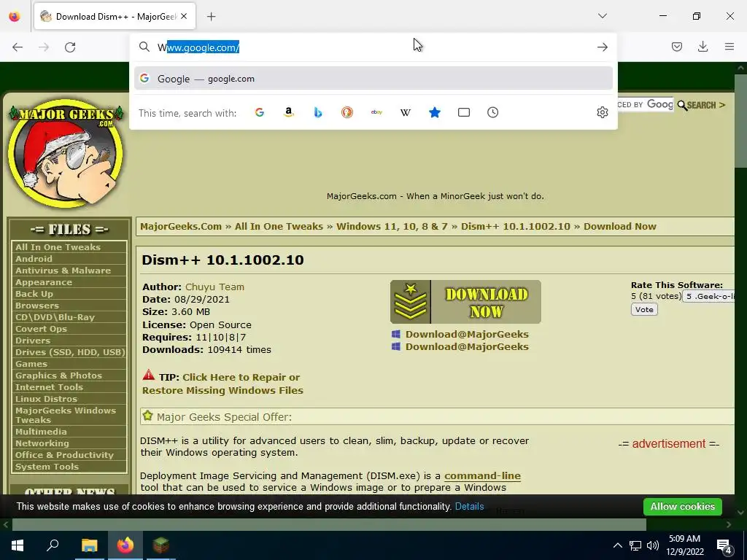Open the Pocket save icon
This screenshot has height=560, width=747.
[x=676, y=47]
